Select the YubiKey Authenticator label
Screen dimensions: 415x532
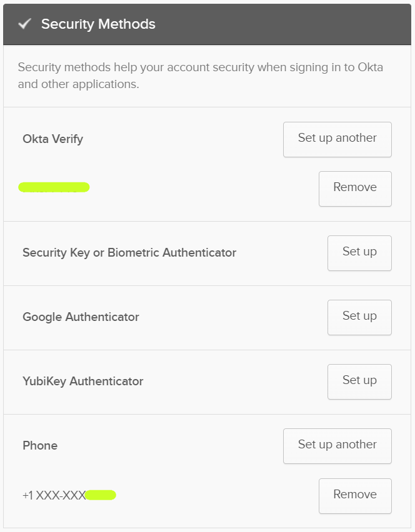[x=83, y=382]
